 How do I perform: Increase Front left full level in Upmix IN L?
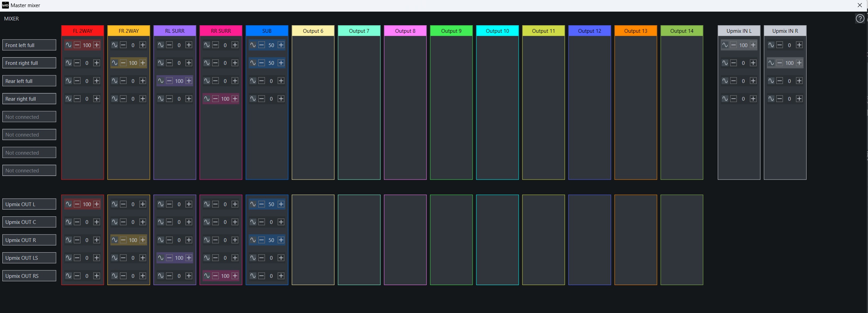tap(753, 45)
